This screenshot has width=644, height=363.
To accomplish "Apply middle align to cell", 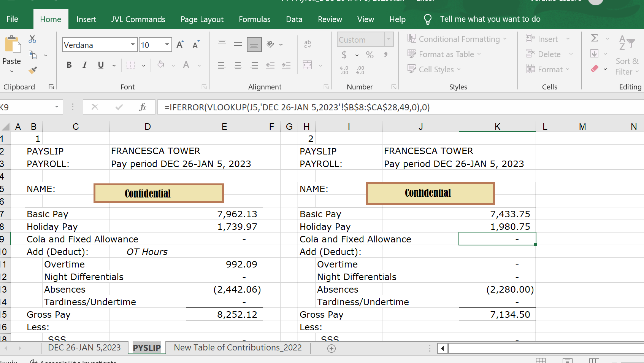I will point(238,44).
